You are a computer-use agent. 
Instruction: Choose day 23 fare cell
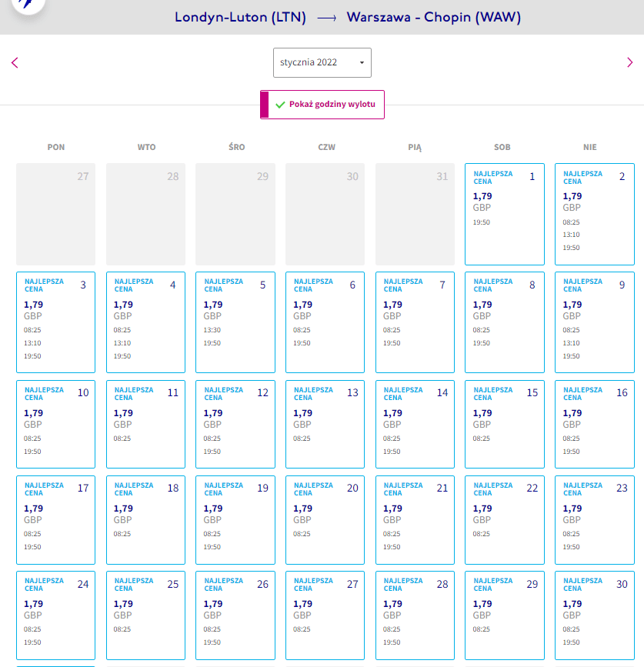tap(594, 520)
